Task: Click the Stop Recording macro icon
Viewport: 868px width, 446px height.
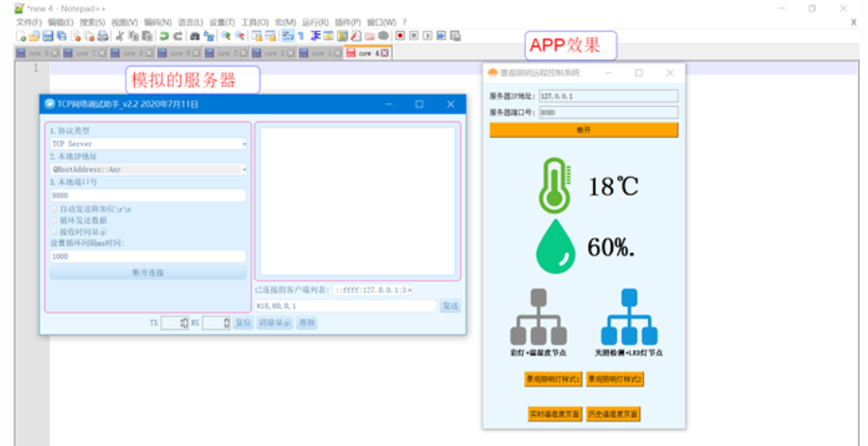Action: pyautogui.click(x=414, y=36)
